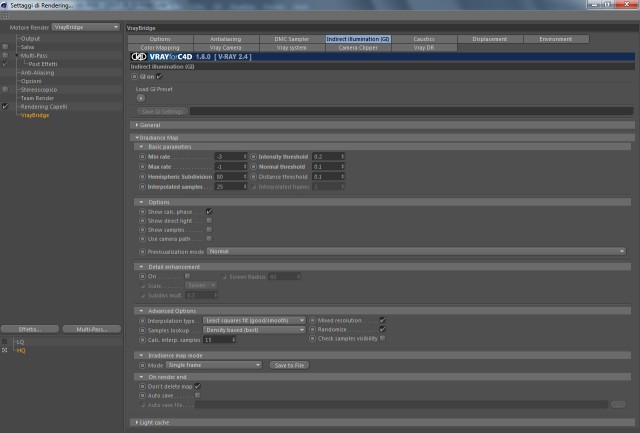This screenshot has height=433, width=640.
Task: Click the icon next to LQ preset
Action: 4,342
